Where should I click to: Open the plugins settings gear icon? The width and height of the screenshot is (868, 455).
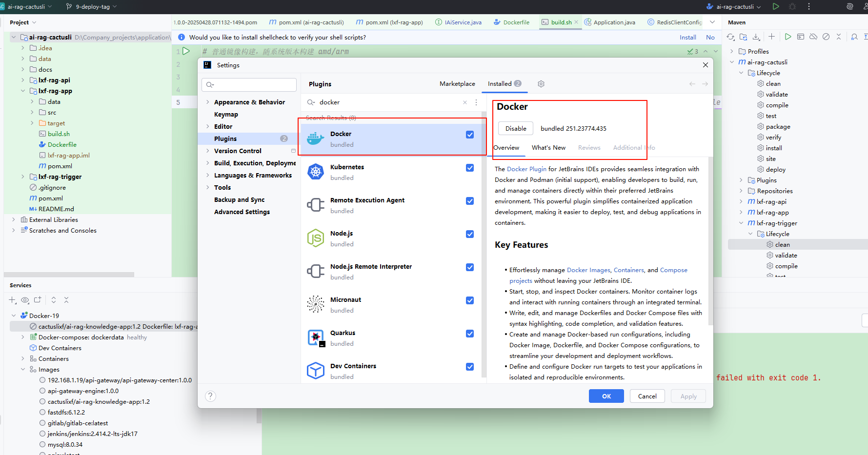pos(541,84)
